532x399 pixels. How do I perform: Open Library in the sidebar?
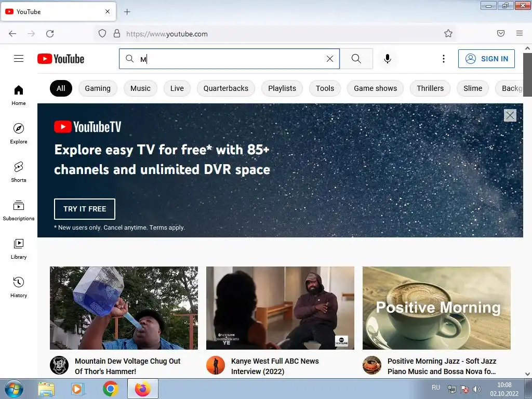click(19, 249)
